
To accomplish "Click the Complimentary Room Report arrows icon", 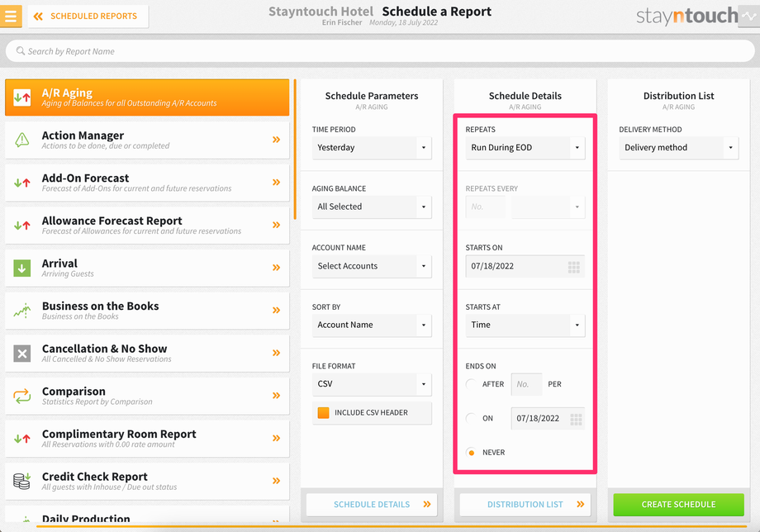I will (x=22, y=439).
